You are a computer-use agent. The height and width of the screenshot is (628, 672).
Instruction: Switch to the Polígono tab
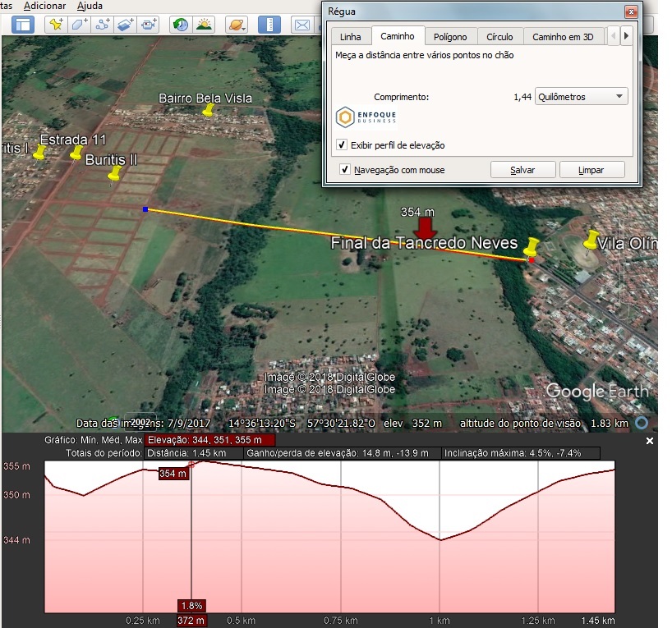[450, 37]
